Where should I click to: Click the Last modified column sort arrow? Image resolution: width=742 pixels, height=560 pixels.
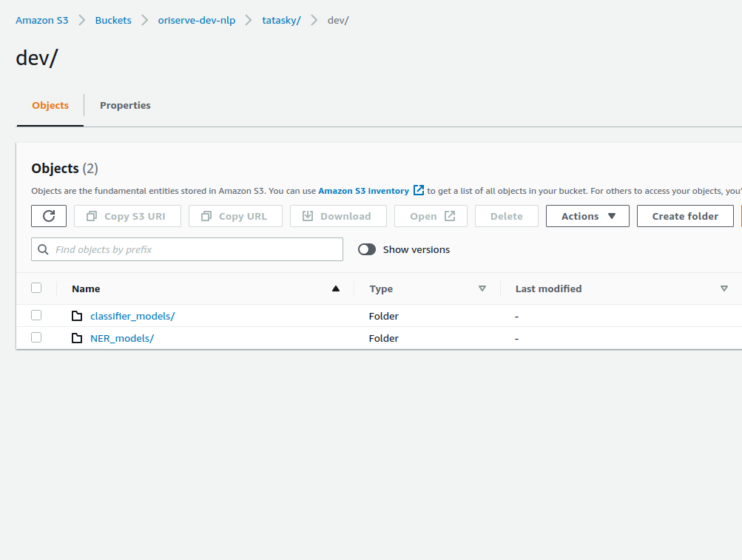tap(724, 289)
